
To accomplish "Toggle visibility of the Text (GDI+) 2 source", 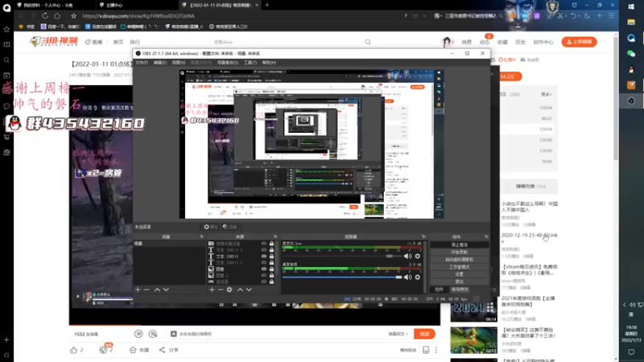I will pos(264,249).
